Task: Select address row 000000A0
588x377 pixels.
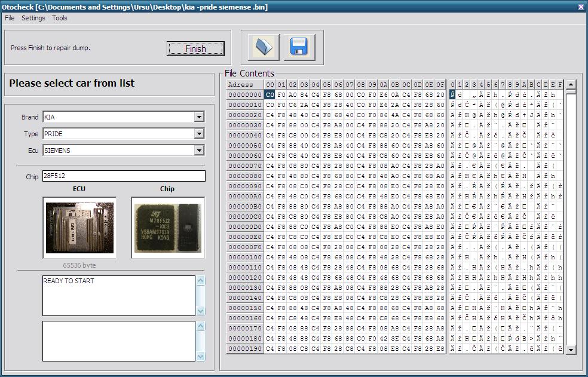Action: [245, 196]
